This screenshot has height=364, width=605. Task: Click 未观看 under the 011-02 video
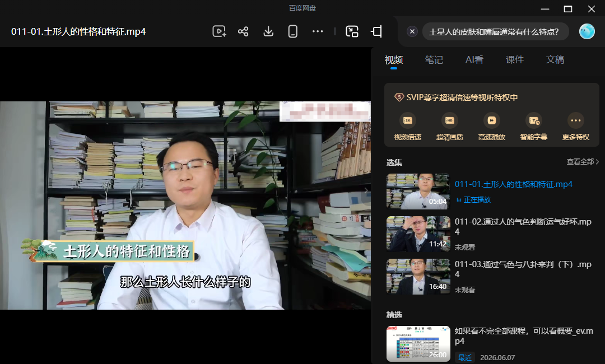[x=464, y=247]
